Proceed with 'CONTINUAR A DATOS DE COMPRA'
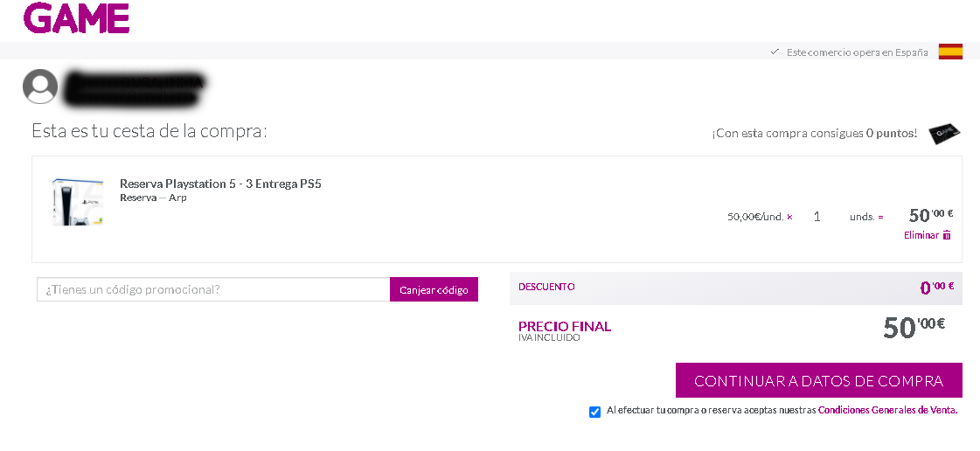This screenshot has height=451, width=980. coord(819,380)
